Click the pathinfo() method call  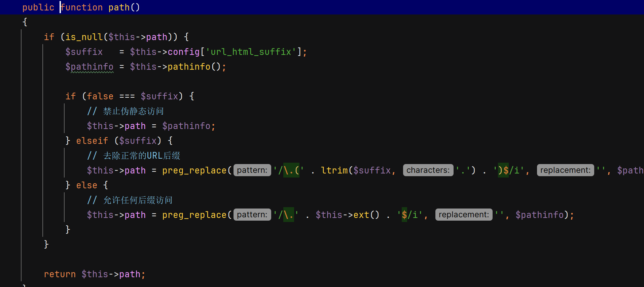(189, 67)
